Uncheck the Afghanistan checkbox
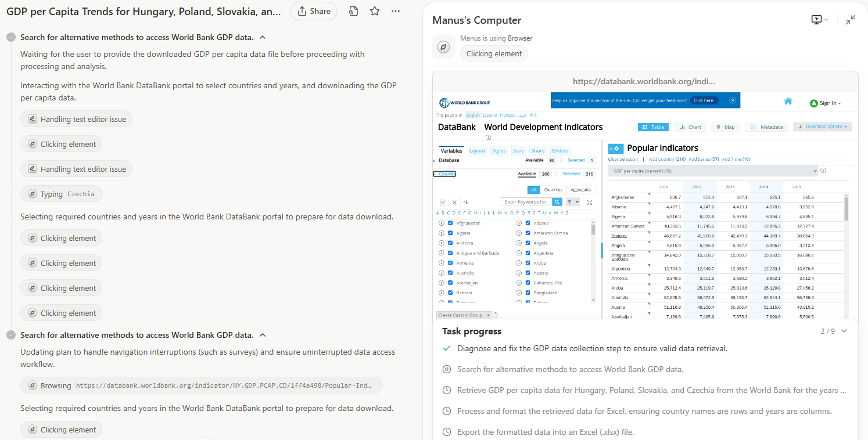Screen dimensions: 868x440 (x=450, y=223)
